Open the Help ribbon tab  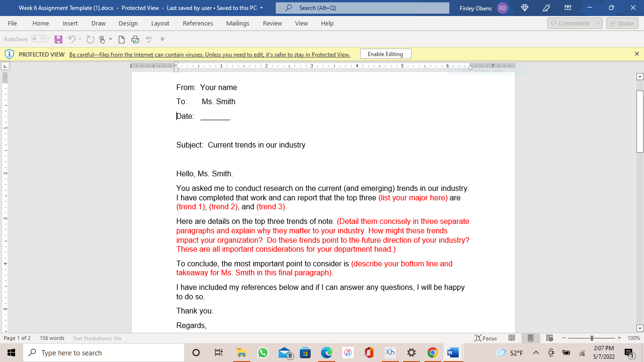[327, 23]
